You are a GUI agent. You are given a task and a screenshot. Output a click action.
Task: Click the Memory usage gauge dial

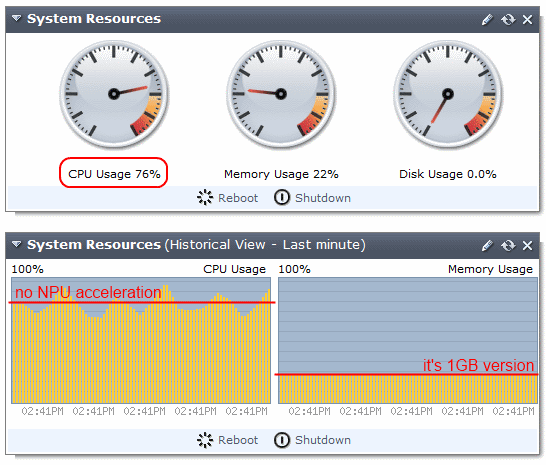point(281,94)
